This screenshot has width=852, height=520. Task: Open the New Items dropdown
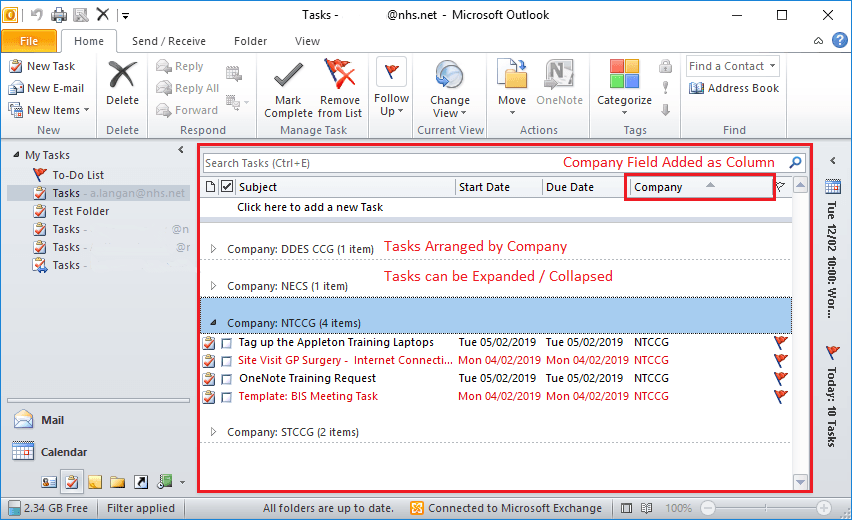[x=49, y=110]
